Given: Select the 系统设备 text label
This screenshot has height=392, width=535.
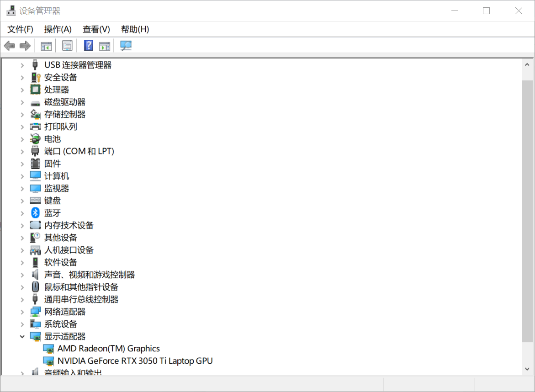Looking at the screenshot, I should pyautogui.click(x=61, y=324).
